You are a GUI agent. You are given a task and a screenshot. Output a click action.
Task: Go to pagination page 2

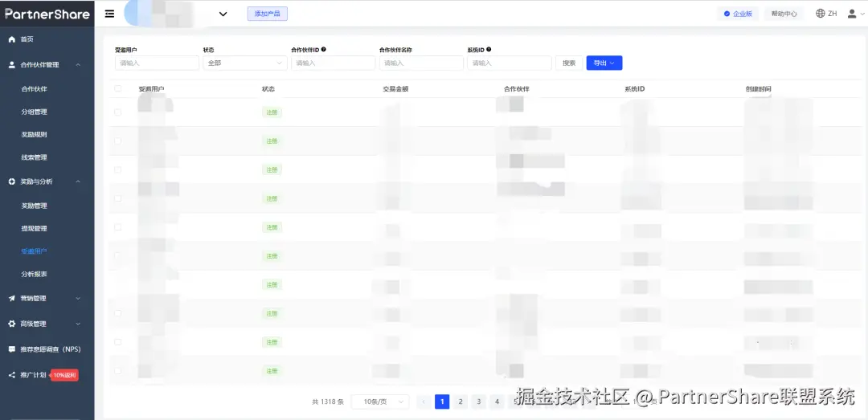pos(460,402)
